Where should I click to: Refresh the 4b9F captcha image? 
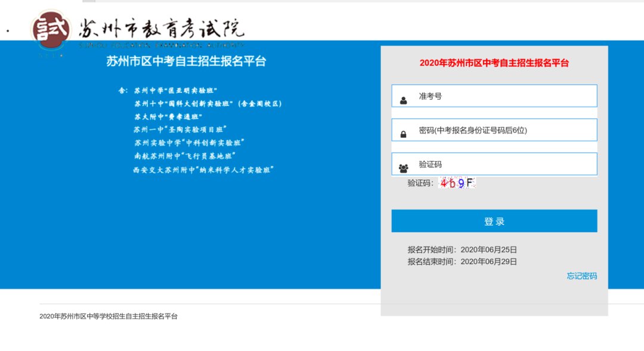457,184
